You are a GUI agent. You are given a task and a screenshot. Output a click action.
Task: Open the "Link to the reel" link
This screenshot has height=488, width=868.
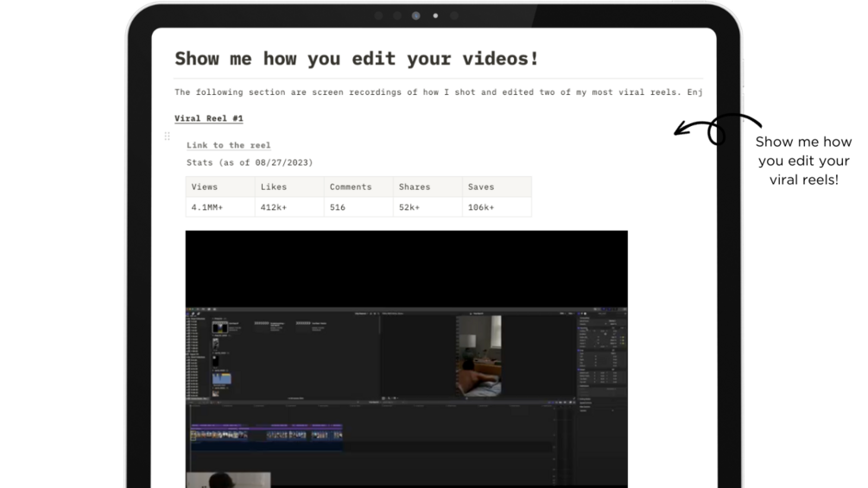tap(228, 145)
